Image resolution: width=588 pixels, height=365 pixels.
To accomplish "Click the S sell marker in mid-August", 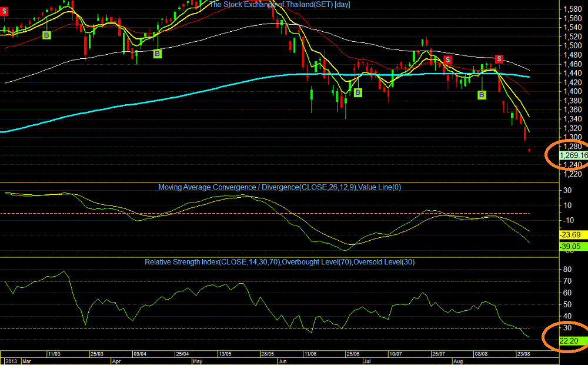I will [x=499, y=59].
